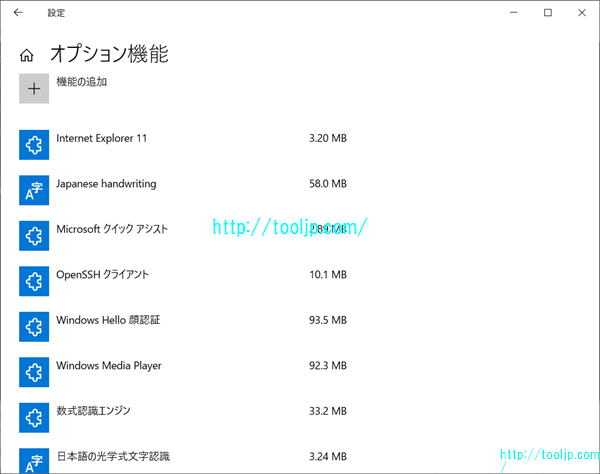Viewport: 600px width, 474px height.
Task: Go back with the arrow icon
Action: tap(18, 13)
